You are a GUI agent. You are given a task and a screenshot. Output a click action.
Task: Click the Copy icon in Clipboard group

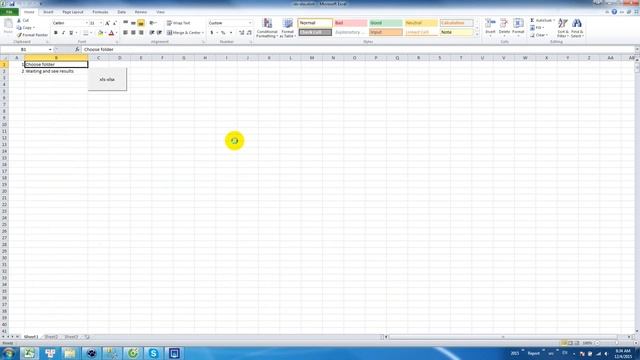(x=19, y=28)
